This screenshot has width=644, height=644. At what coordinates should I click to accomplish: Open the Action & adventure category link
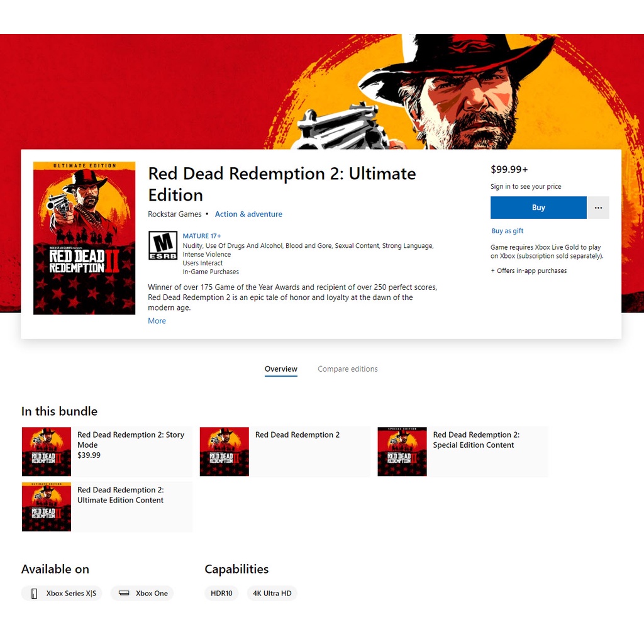248,214
